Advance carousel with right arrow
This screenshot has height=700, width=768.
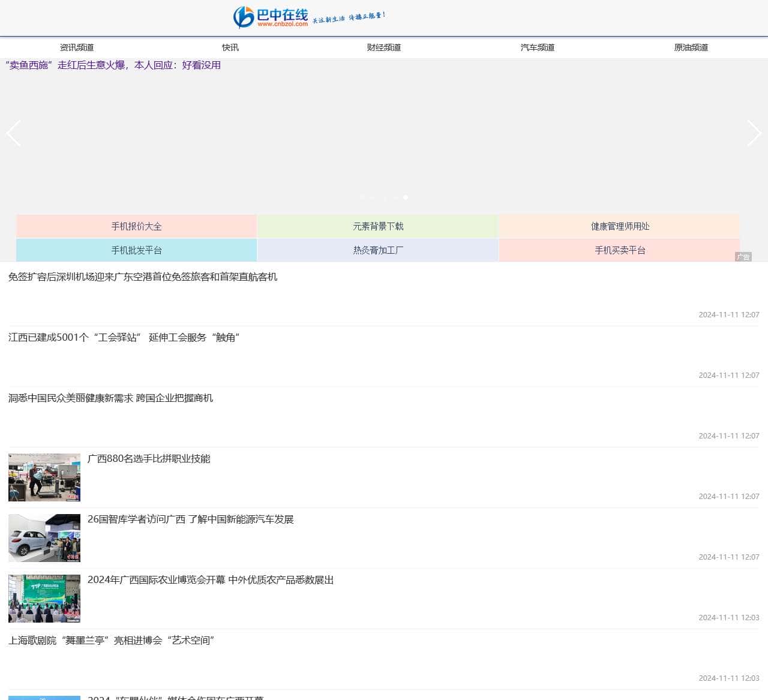(x=754, y=133)
